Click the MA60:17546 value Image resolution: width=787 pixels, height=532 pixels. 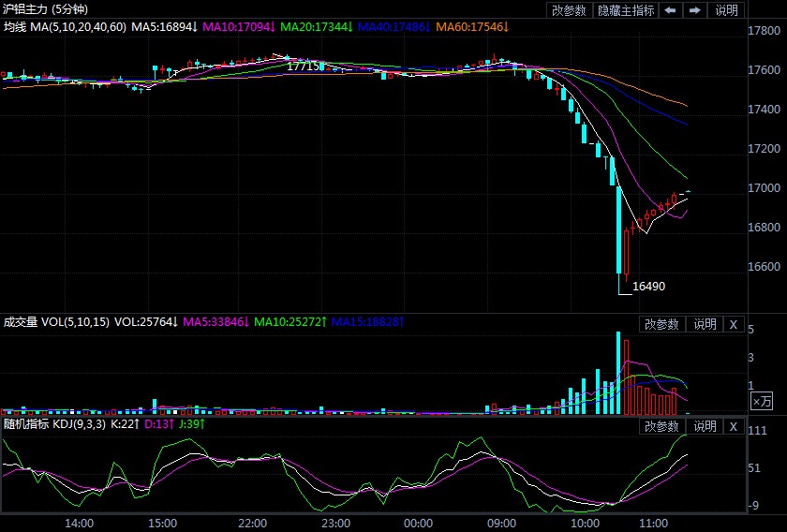472,26
